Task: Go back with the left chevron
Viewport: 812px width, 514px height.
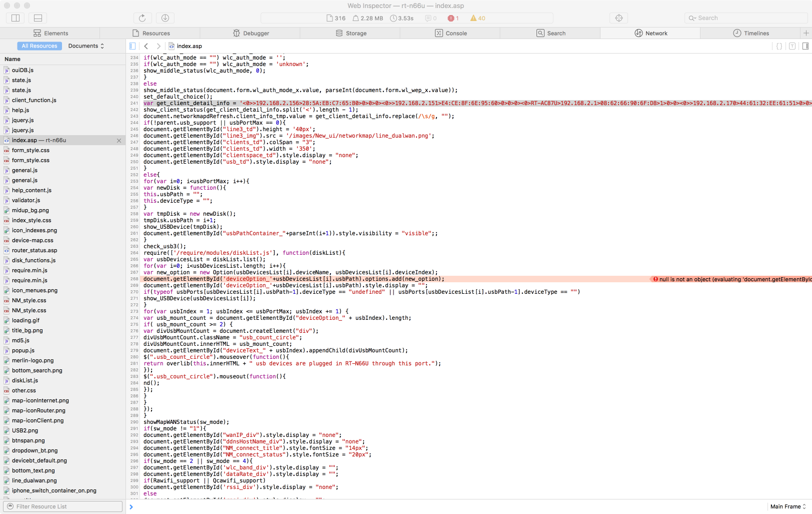Action: coord(146,46)
